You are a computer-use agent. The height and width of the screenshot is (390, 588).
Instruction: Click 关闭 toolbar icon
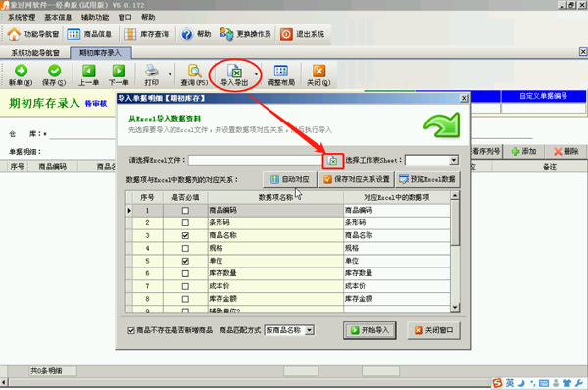(x=318, y=71)
